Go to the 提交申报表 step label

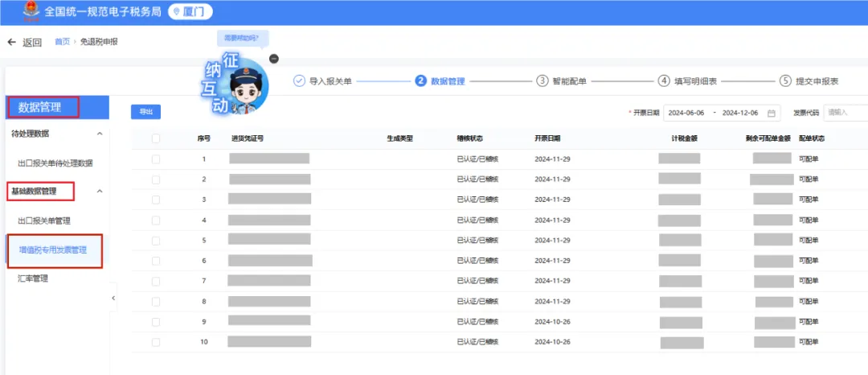point(817,81)
